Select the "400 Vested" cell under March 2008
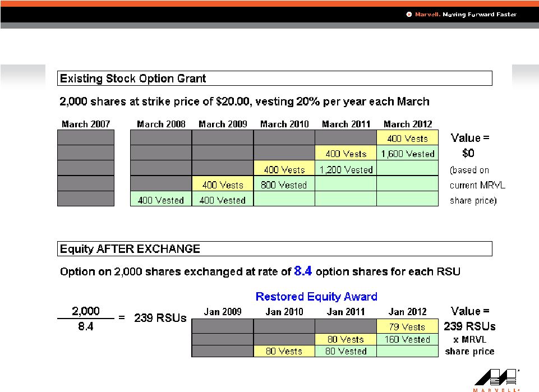This screenshot has height=392, width=539. (160, 200)
